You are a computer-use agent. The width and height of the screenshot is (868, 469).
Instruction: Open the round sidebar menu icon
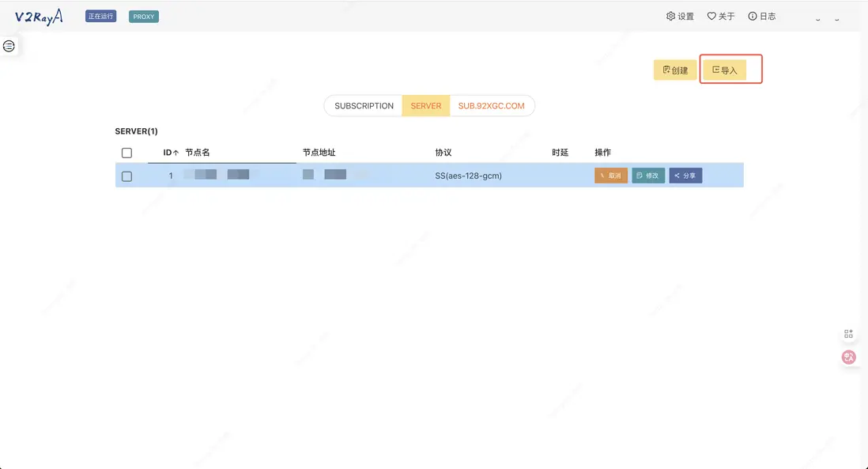tap(9, 46)
